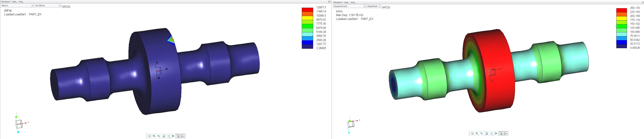The width and height of the screenshot is (644, 139).
Task: Click the red band in displacement legend
Action: pos(622,10)
